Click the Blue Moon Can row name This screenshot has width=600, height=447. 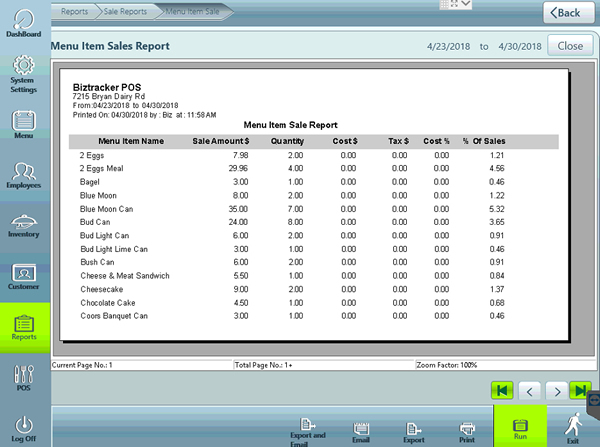click(106, 209)
